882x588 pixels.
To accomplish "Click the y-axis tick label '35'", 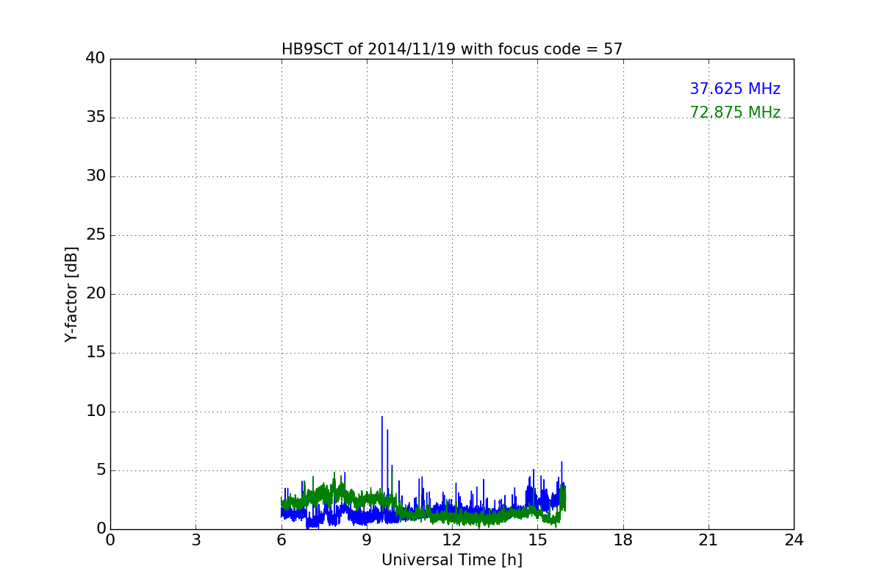I will (x=96, y=118).
